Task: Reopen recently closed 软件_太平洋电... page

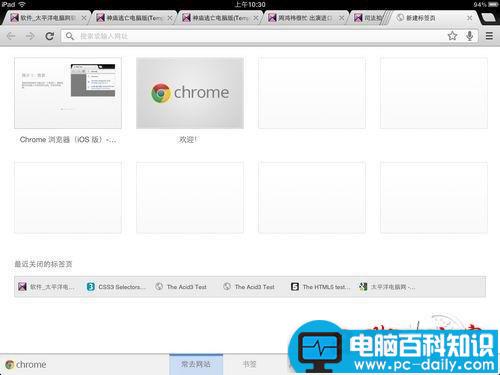Action: pyautogui.click(x=46, y=287)
